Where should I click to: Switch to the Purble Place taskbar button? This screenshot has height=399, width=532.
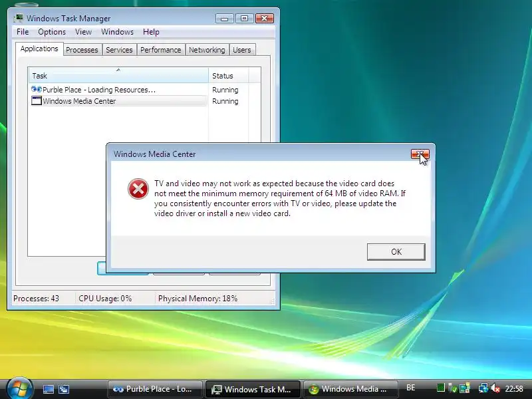click(x=155, y=389)
